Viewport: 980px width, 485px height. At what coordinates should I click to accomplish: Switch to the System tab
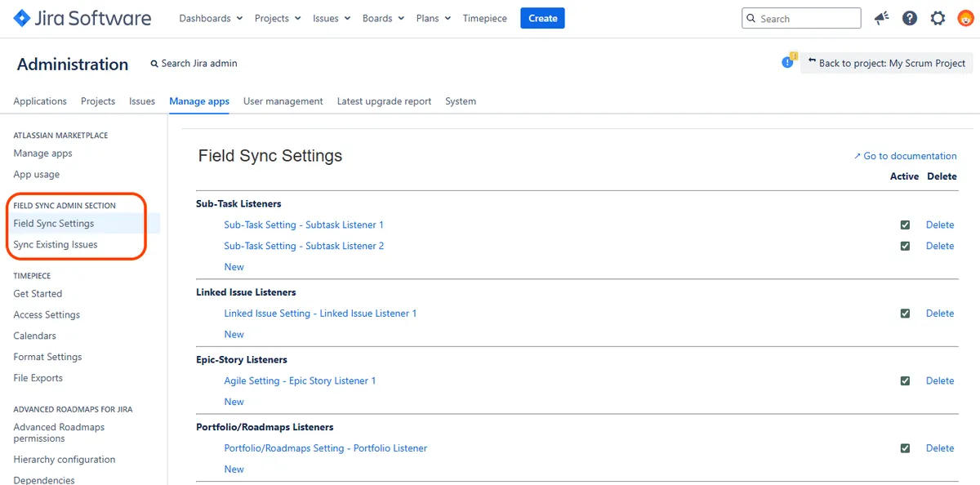pos(461,101)
